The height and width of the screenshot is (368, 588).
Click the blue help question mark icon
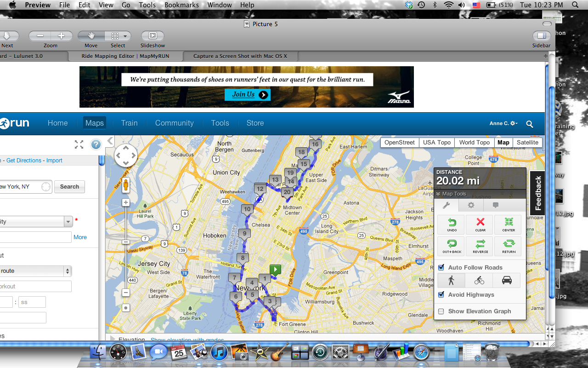[x=96, y=144]
